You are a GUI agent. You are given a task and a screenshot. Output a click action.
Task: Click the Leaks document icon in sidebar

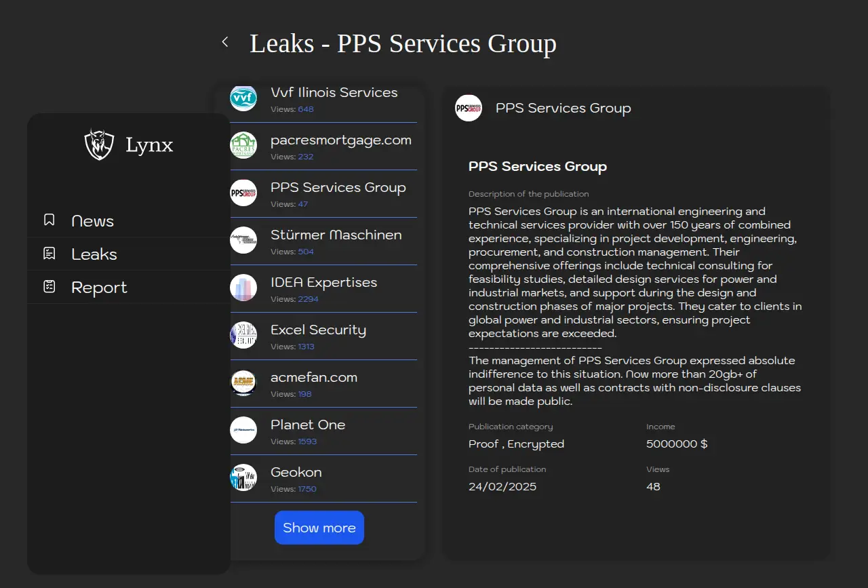click(x=49, y=254)
